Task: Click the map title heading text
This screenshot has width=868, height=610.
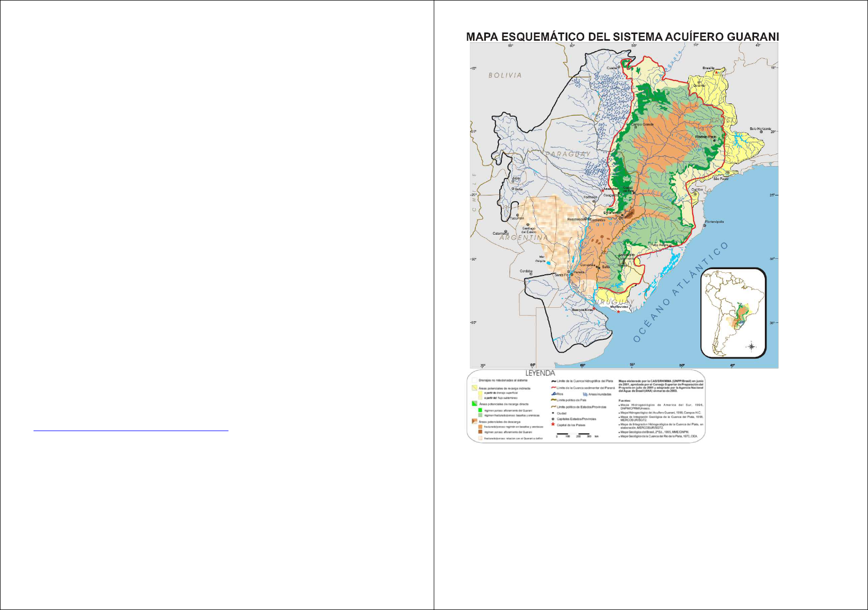Action: [x=622, y=37]
